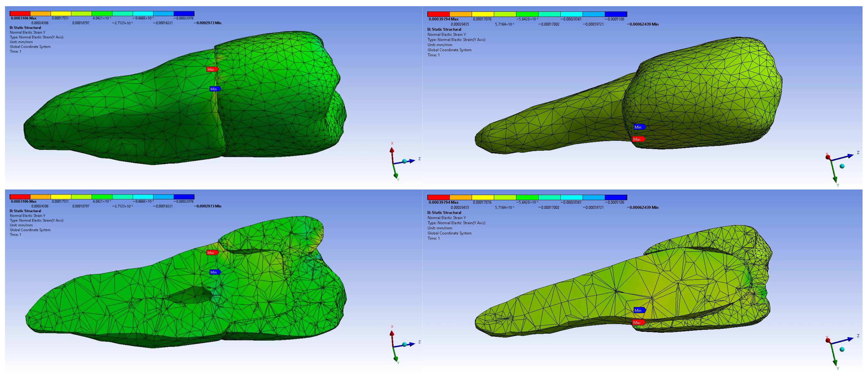Select the dark blue band in bottom-right legend
Screen dimensions: 868x379
(616, 197)
